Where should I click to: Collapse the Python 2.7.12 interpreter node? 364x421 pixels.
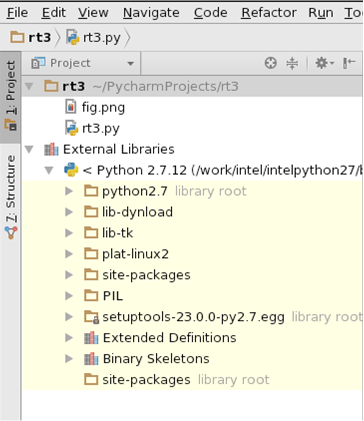pos(49,171)
